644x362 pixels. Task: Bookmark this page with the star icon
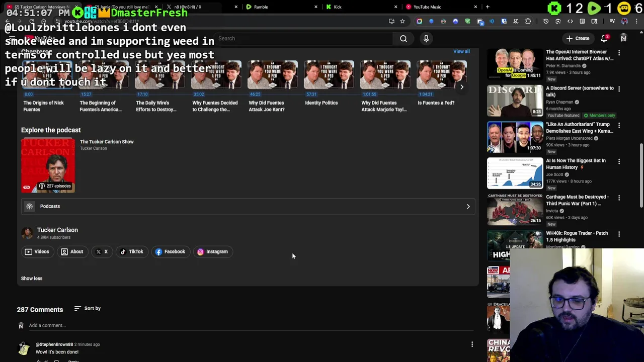click(403, 21)
